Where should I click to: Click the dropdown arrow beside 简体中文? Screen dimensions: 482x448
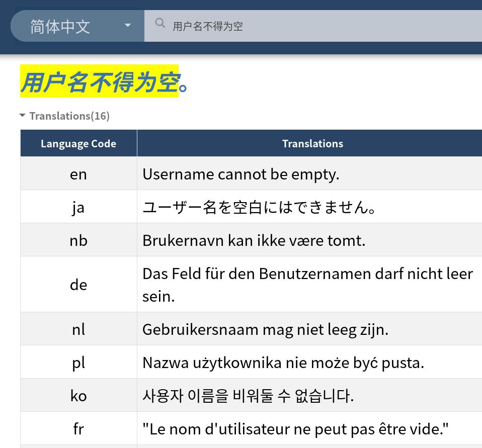(128, 25)
